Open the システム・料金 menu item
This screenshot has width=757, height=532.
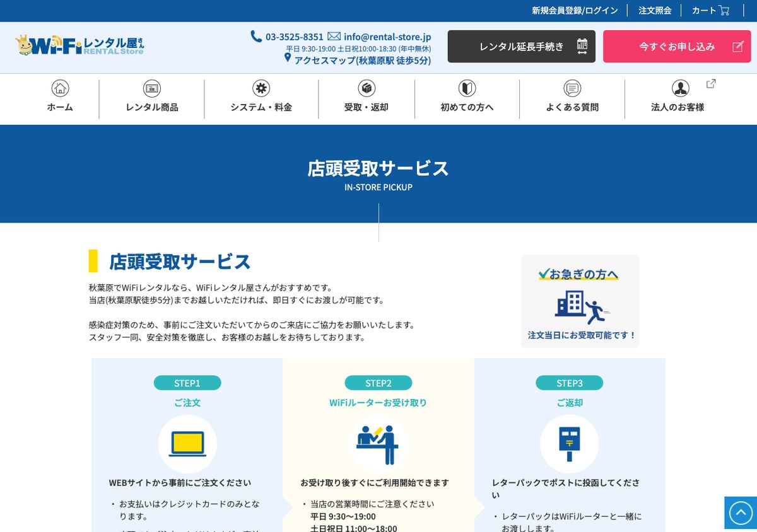click(261, 107)
